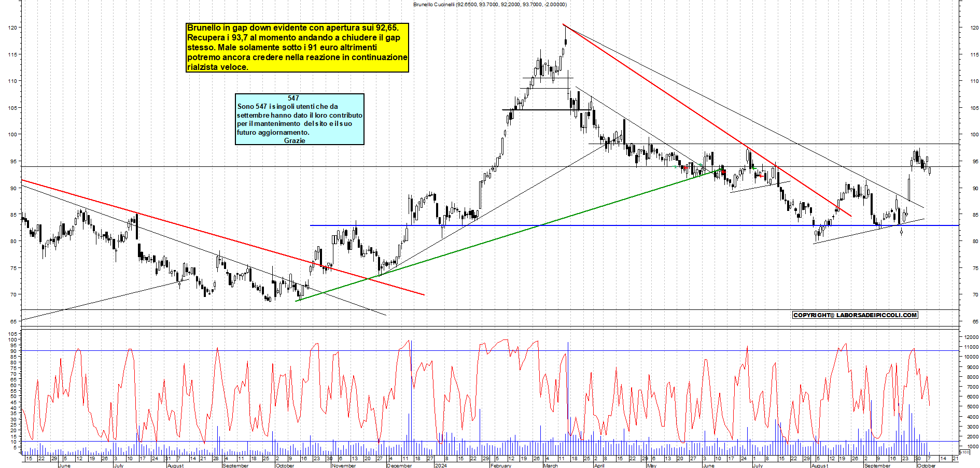Click the oscillator scale value 50
Viewport: 980px width, 468px height.
click(13, 396)
